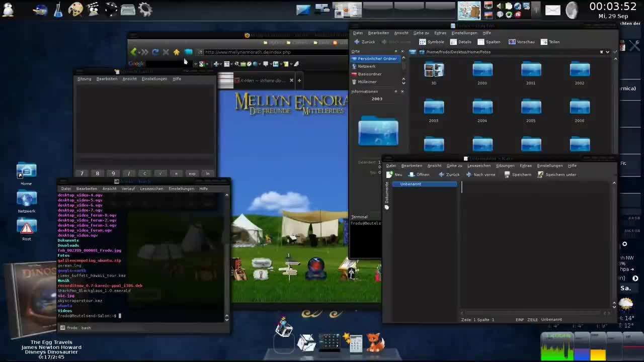
Task: Click the Home icon in Firefox toolbar
Action: [x=176, y=52]
